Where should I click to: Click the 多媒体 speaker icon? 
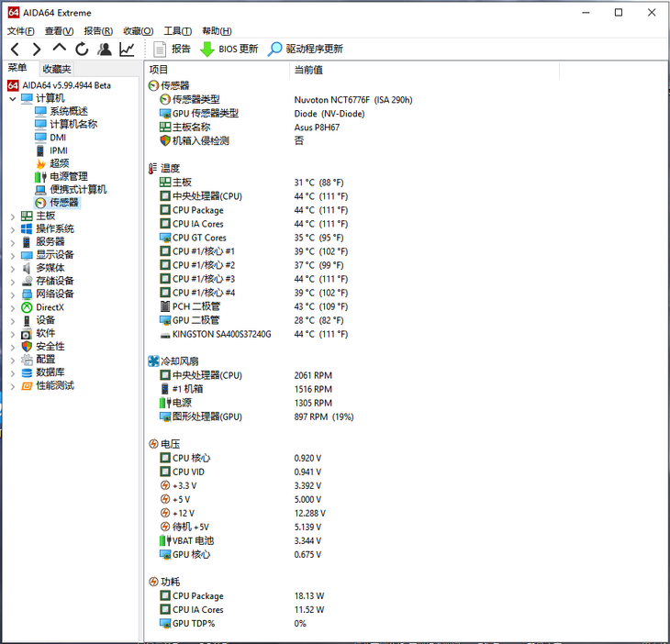click(27, 268)
